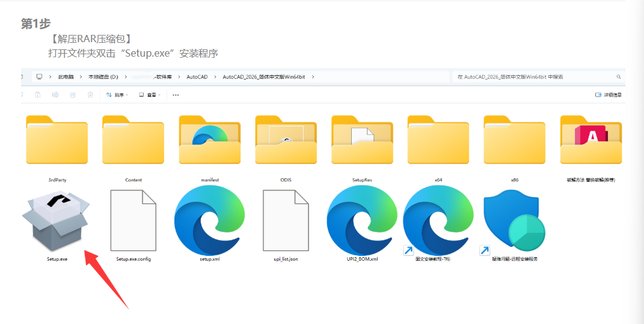This screenshot has height=324, width=644.
Task: Open the three-dot more options menu
Action: point(176,95)
